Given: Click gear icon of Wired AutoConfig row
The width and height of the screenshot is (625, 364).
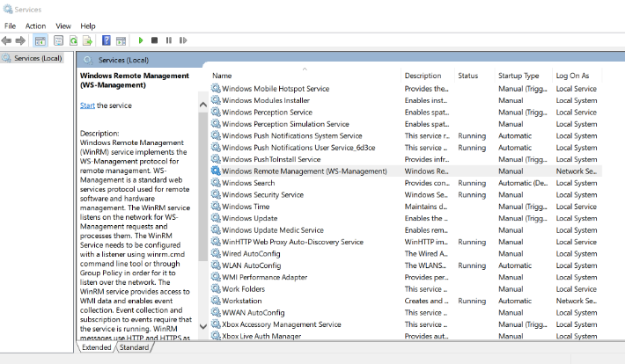Looking at the screenshot, I should [216, 253].
